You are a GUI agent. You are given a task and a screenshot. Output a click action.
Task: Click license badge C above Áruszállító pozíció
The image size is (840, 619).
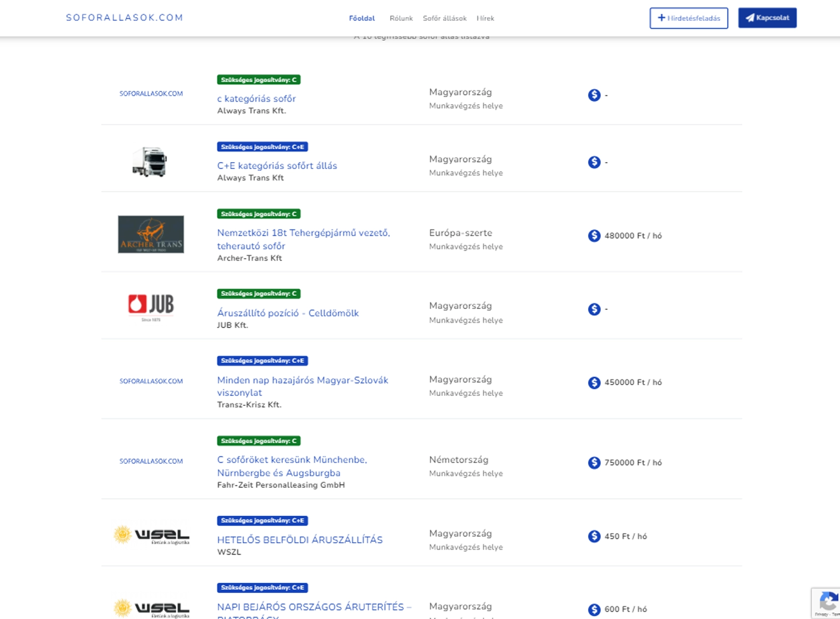[259, 294]
